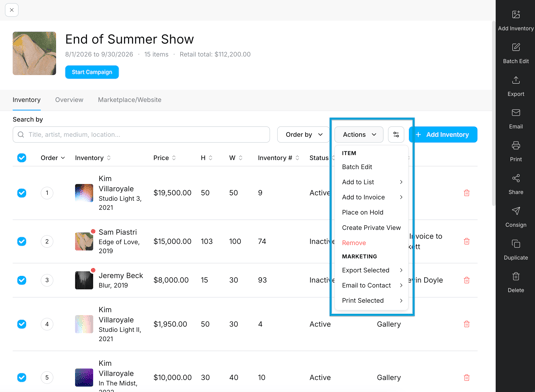This screenshot has width=535, height=392.
Task: Click the Print sidebar icon
Action: click(516, 145)
